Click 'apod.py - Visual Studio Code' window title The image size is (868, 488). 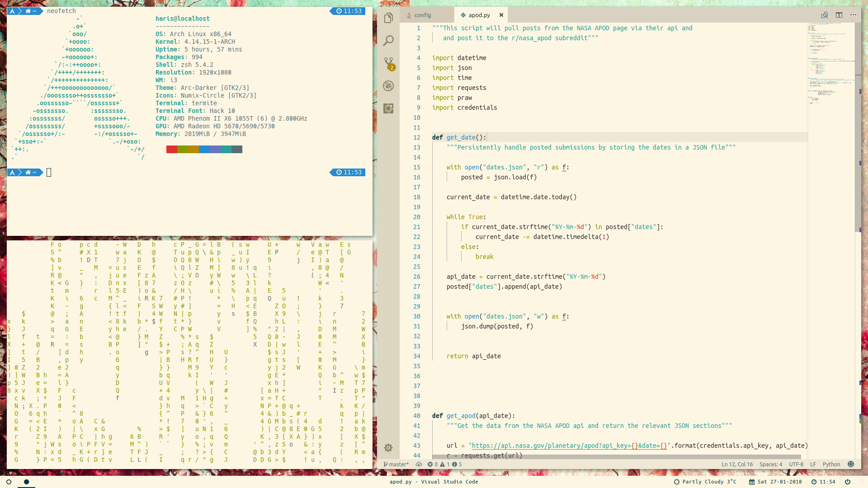(x=434, y=482)
